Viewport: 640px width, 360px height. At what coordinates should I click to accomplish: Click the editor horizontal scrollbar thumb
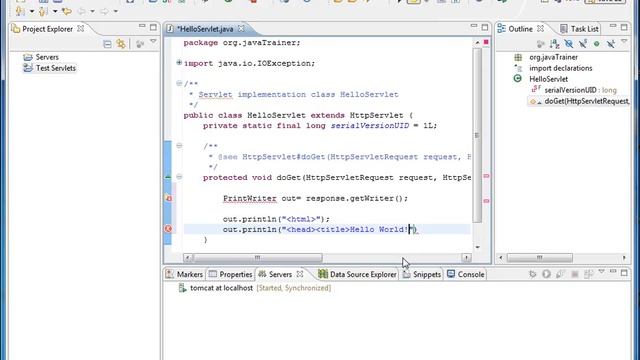(257, 258)
